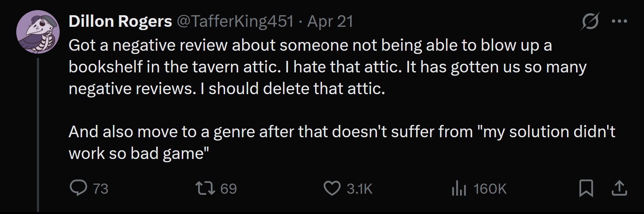Click the "move to a genre" paragraph

pyautogui.click(x=342, y=143)
